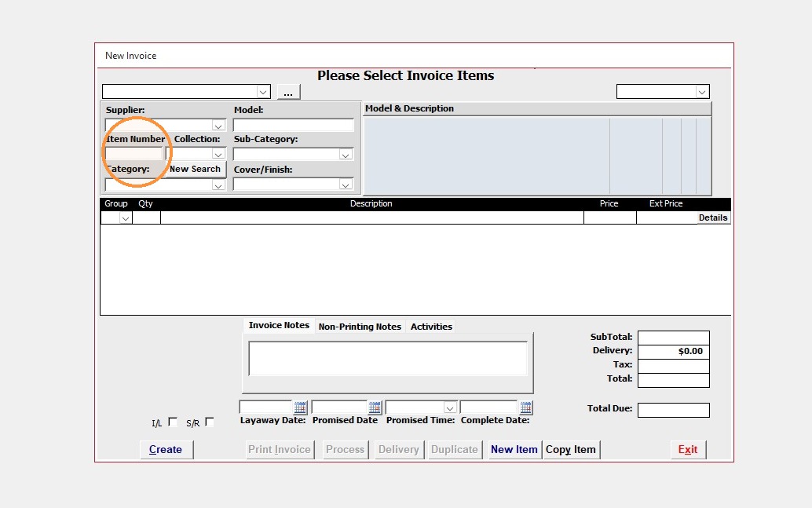Expand the Collection dropdown

(218, 155)
